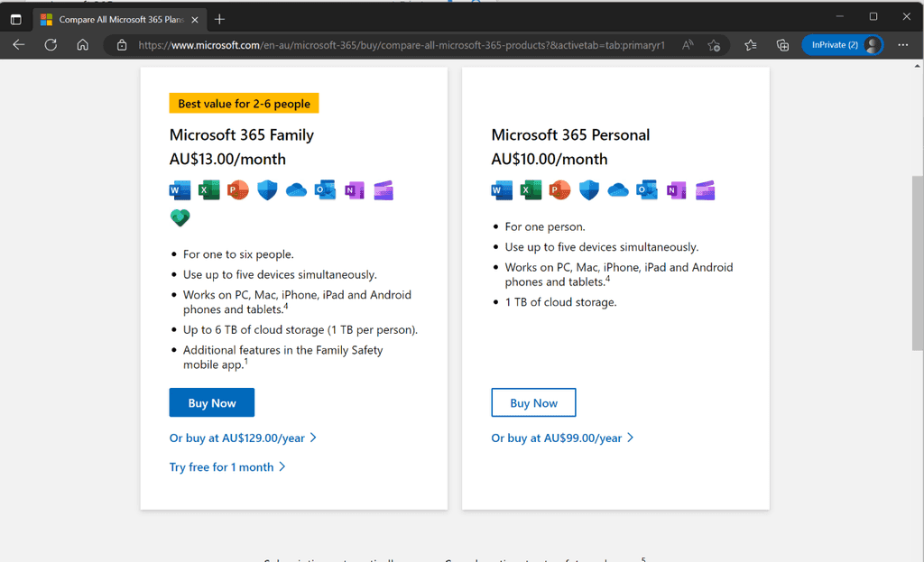The height and width of the screenshot is (562, 924).
Task: Expand 'Try free for 1 month' chevron
Action: pyautogui.click(x=227, y=467)
